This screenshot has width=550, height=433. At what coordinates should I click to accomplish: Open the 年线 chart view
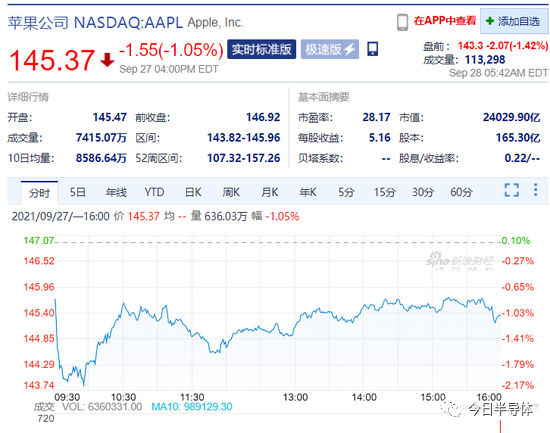[x=116, y=192]
